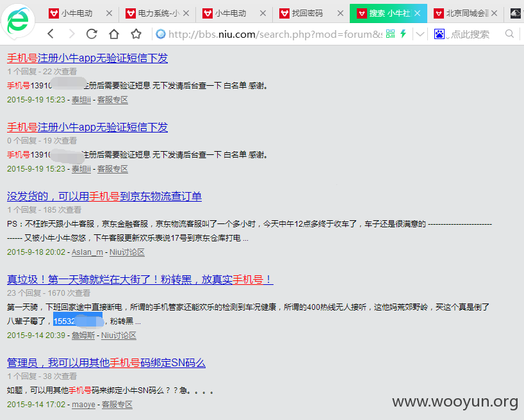Screen dimensions: 524x420
Task: Click the 点此搜索 search box
Action: [x=470, y=34]
